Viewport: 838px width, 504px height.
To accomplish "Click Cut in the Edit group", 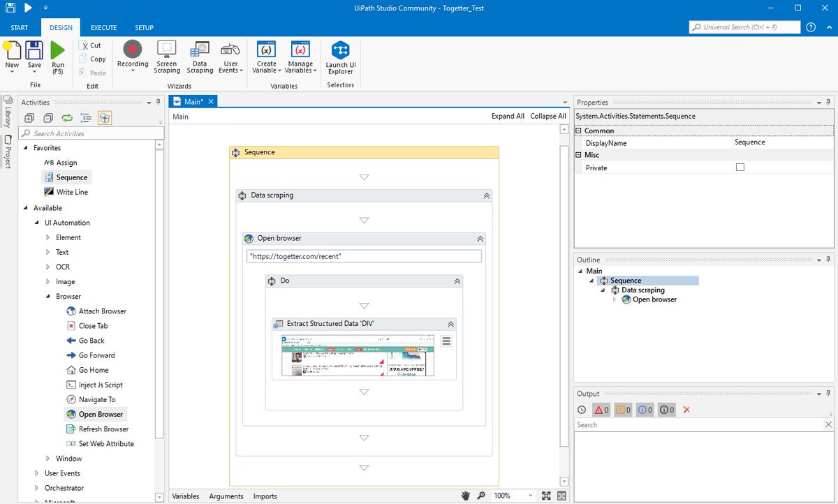I will click(91, 45).
